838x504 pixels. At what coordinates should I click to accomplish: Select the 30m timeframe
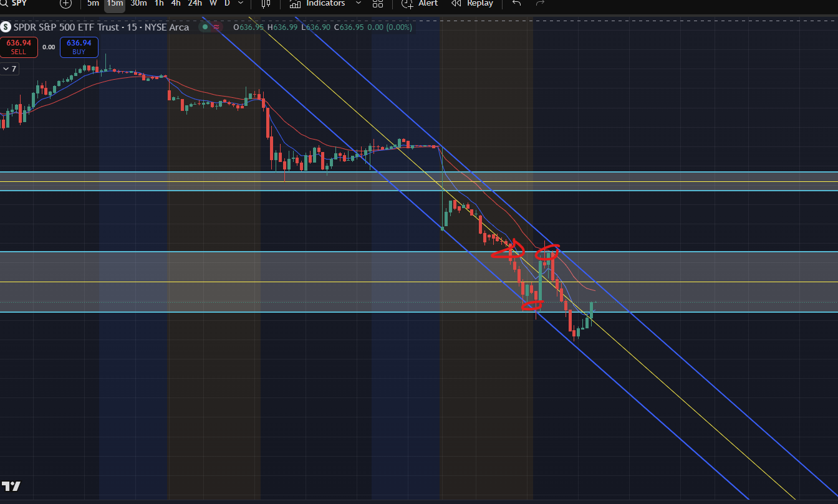[x=138, y=3]
